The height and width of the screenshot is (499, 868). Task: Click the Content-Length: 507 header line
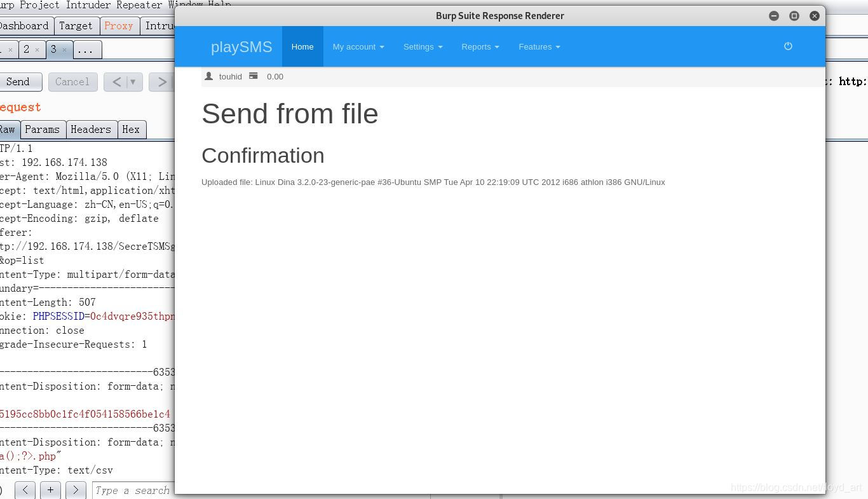point(48,303)
